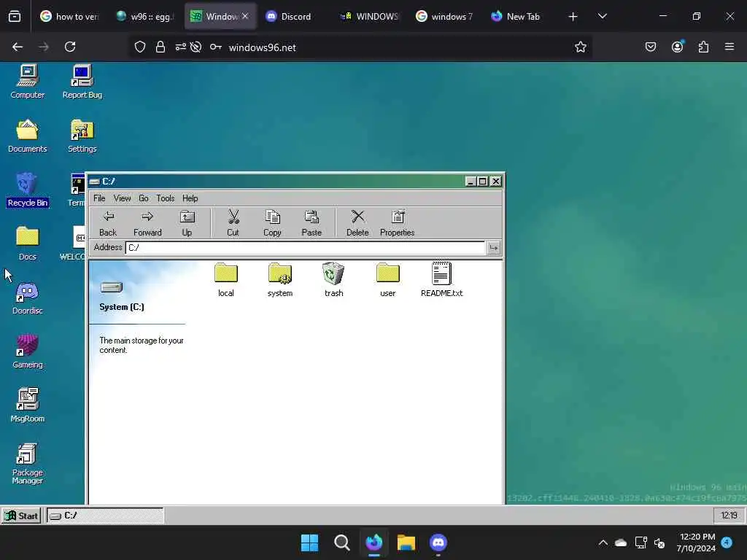
Task: Click the Paste toolbar button
Action: tap(311, 223)
